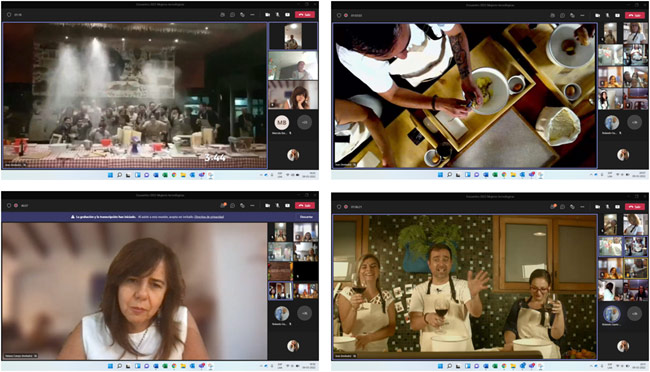Open Teams on taskbar below the toasting-trio window
The width and height of the screenshot is (650, 372).
531,366
